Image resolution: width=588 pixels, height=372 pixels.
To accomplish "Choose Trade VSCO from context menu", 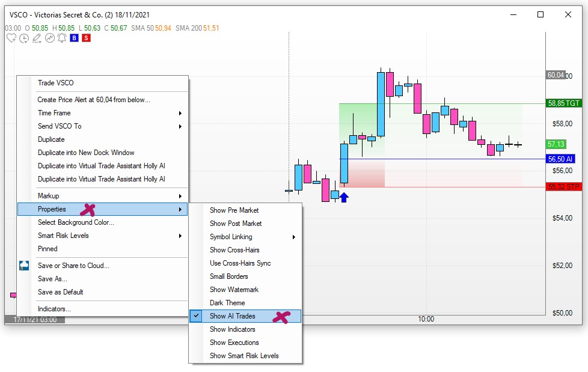I will (x=55, y=83).
